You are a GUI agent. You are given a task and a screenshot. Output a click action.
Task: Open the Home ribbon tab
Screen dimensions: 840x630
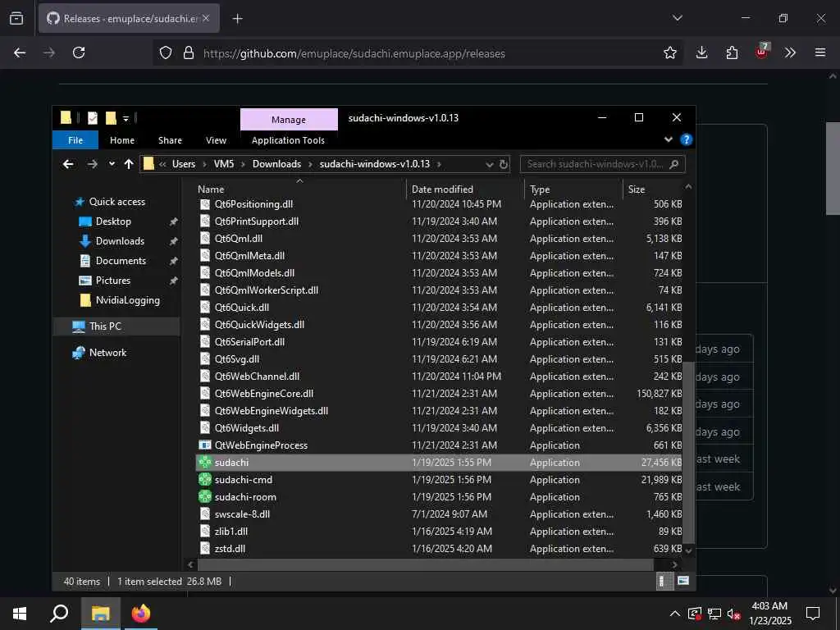pos(122,139)
